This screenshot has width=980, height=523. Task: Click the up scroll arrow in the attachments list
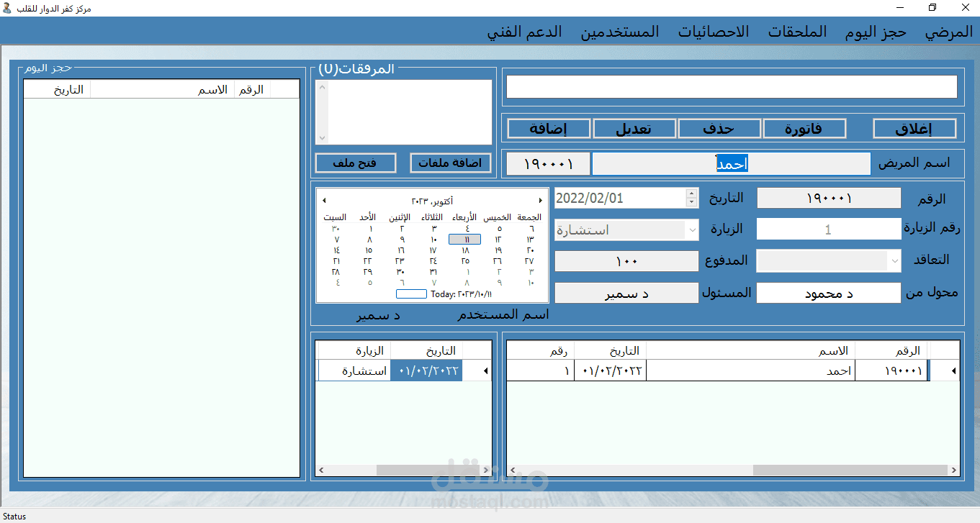pyautogui.click(x=322, y=87)
